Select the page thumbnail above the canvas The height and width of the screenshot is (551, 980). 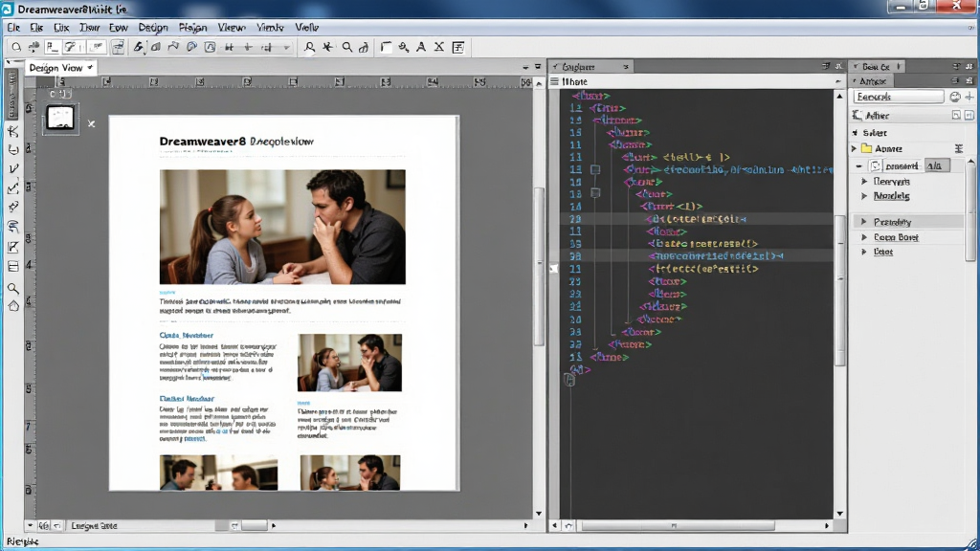(60, 118)
